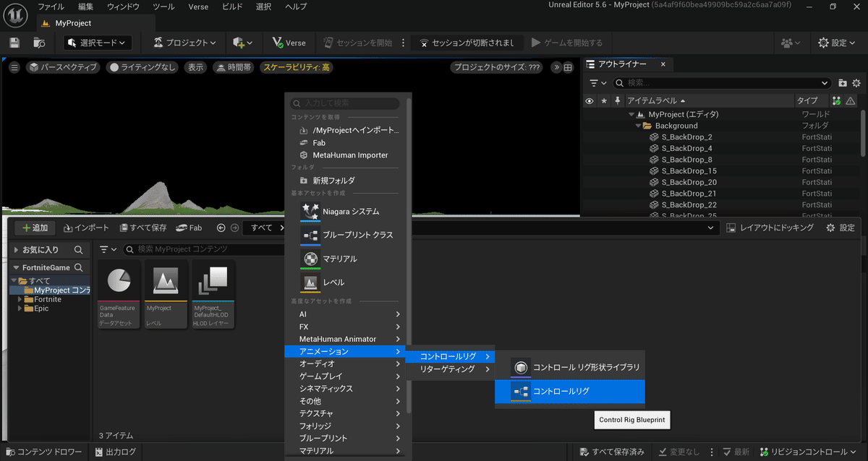Open the プロジェクト dropdown
Screen dimensions: 868x461
point(184,43)
